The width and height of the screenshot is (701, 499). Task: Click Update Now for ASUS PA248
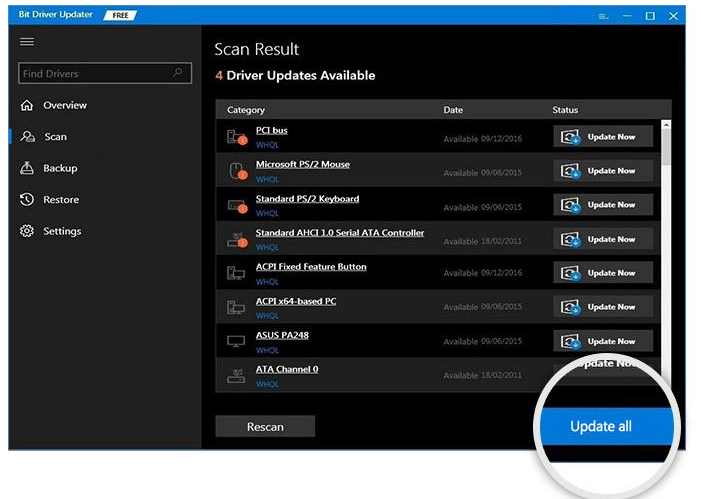pyautogui.click(x=603, y=341)
